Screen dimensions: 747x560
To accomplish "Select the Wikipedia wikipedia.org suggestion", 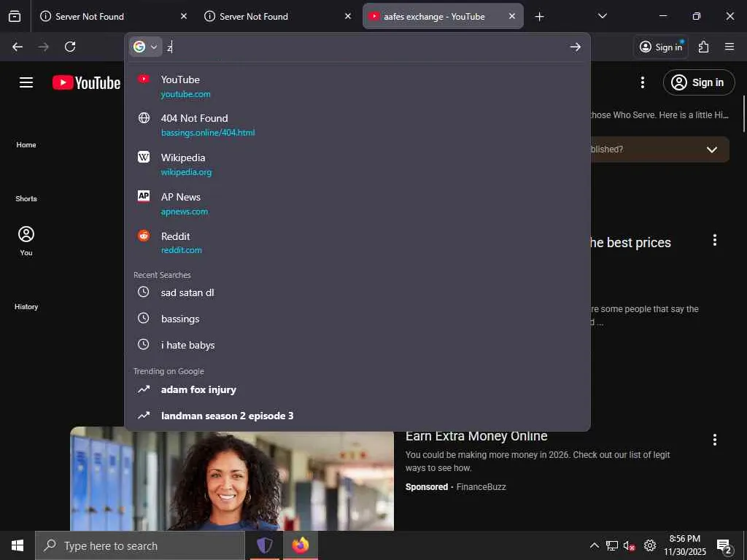I will 357,164.
